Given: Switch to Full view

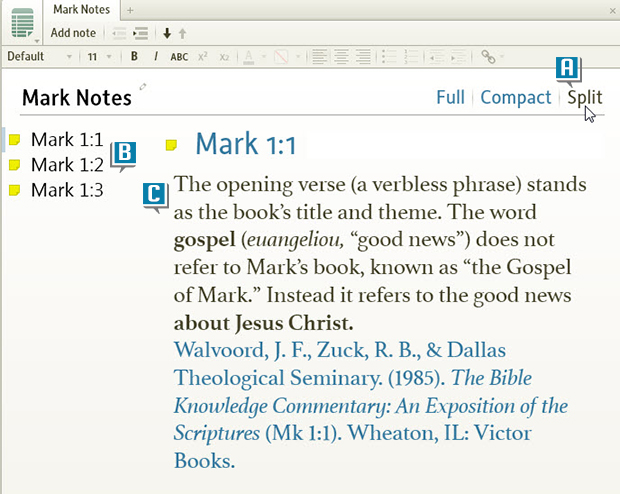Looking at the screenshot, I should pos(450,97).
